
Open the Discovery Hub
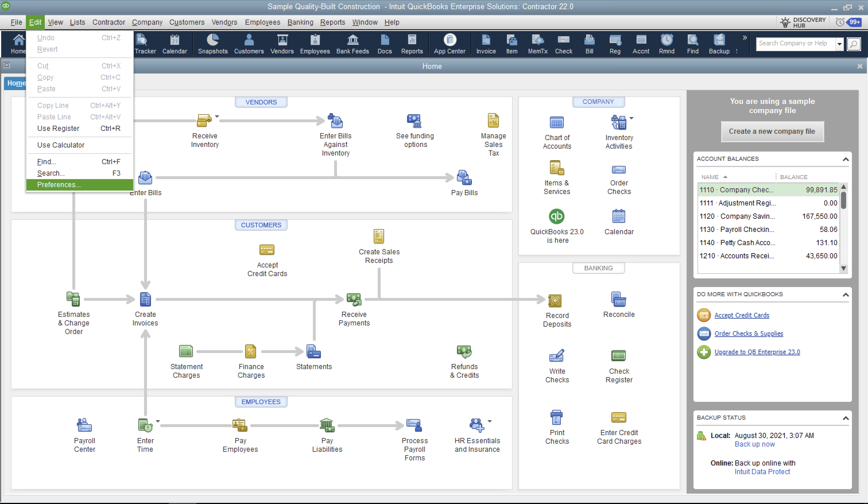[x=803, y=22]
